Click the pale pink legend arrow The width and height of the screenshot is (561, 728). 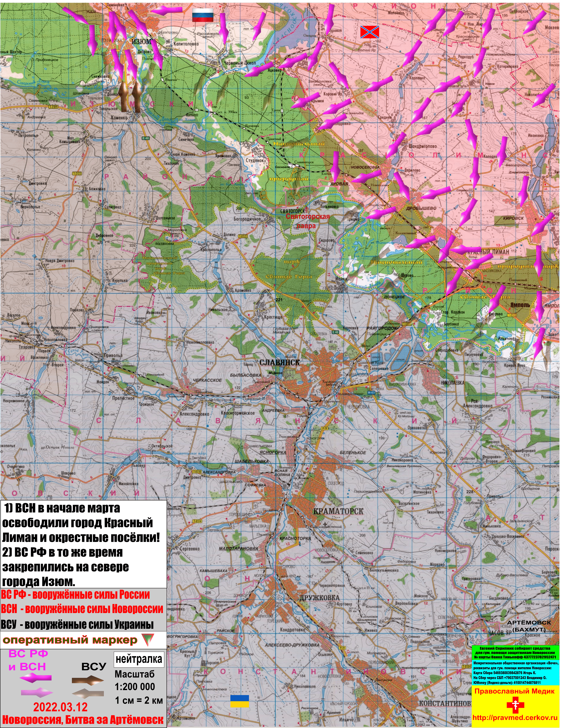click(x=37, y=693)
